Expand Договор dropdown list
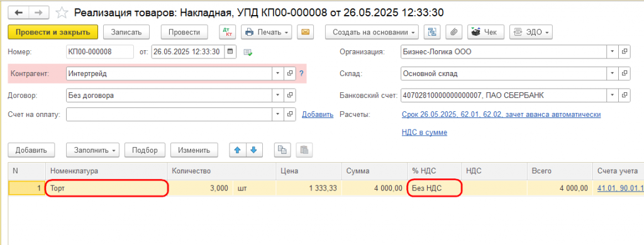Image resolution: width=644 pixels, height=245 pixels. [x=278, y=95]
